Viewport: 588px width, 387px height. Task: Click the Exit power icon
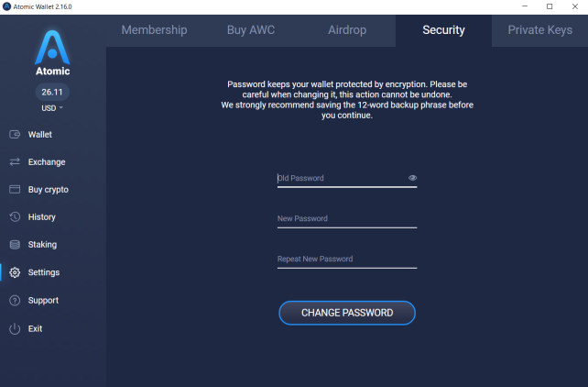tap(15, 328)
